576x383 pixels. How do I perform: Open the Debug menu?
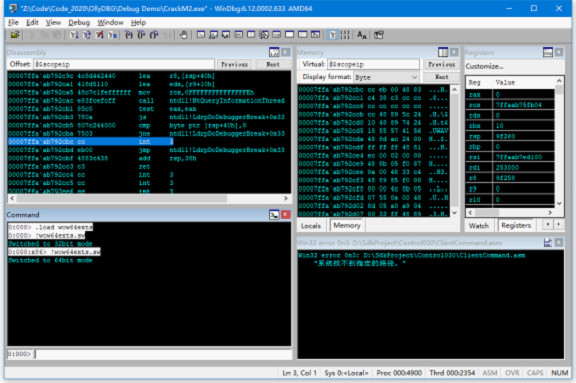(79, 22)
